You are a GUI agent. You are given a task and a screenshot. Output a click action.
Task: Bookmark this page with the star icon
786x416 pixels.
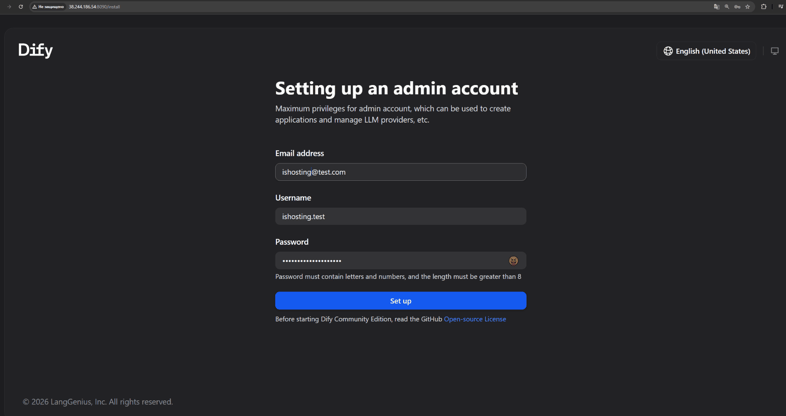[747, 7]
